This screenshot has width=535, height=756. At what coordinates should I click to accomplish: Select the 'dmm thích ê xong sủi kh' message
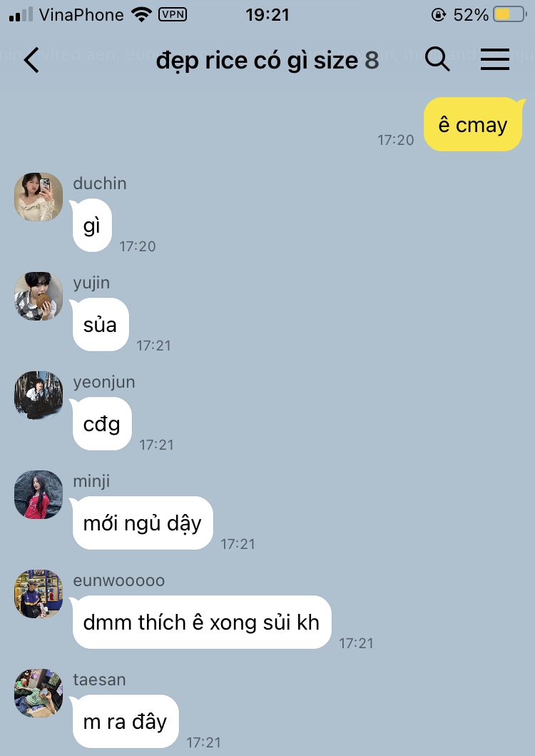point(201,623)
